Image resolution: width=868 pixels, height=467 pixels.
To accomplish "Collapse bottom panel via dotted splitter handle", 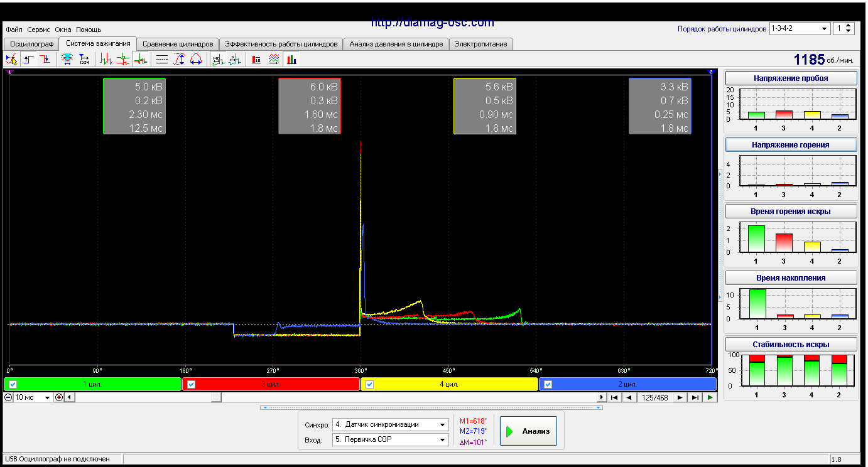I will [431, 407].
